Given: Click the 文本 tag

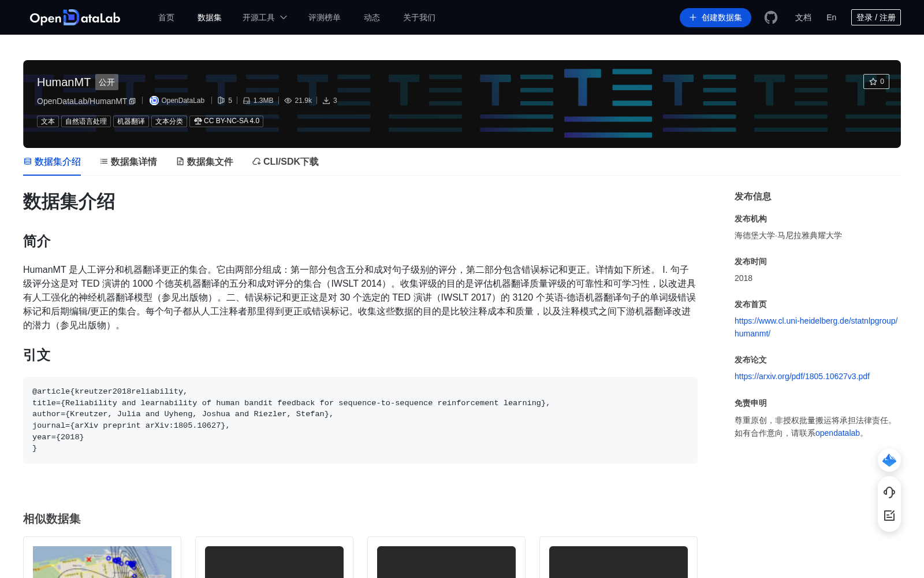Looking at the screenshot, I should (x=48, y=121).
